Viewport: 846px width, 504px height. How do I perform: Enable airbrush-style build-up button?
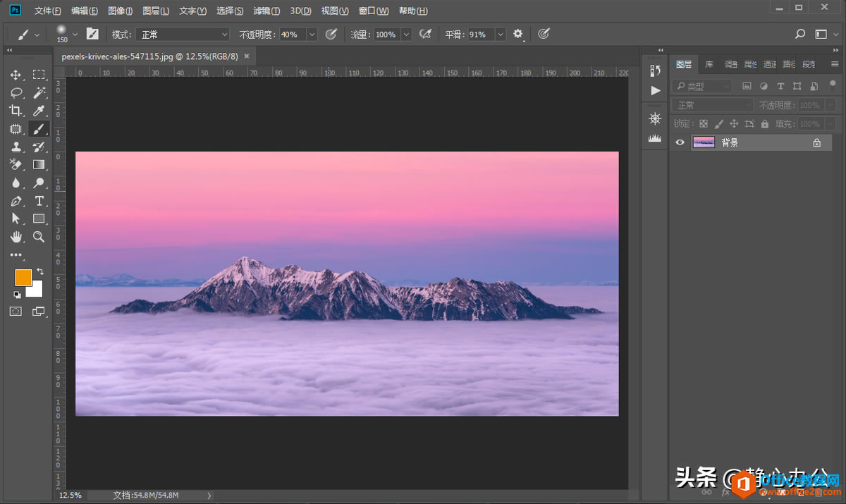pyautogui.click(x=425, y=34)
